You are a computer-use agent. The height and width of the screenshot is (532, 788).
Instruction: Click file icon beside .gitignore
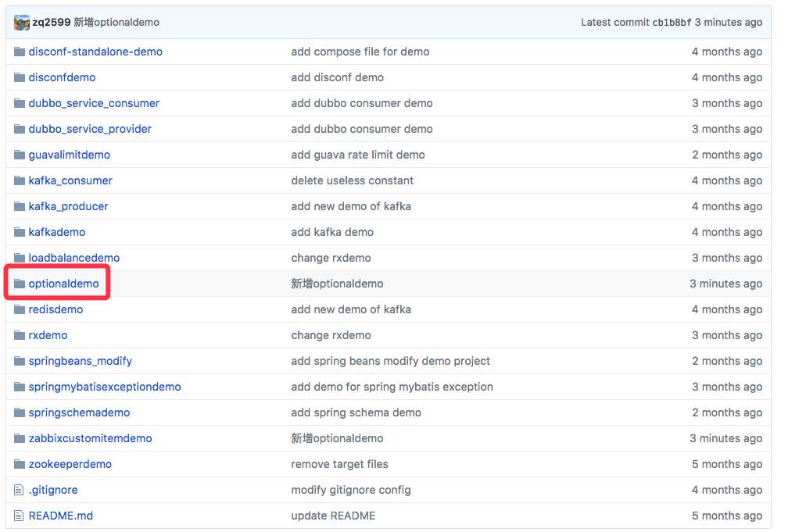pyautogui.click(x=19, y=490)
